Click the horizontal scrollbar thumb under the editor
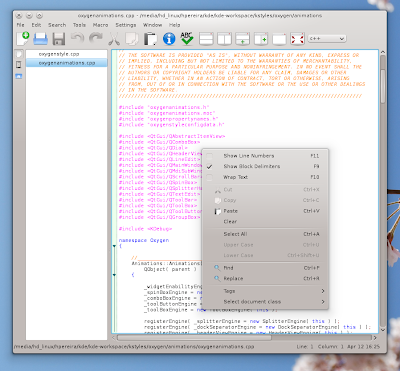 194,338
